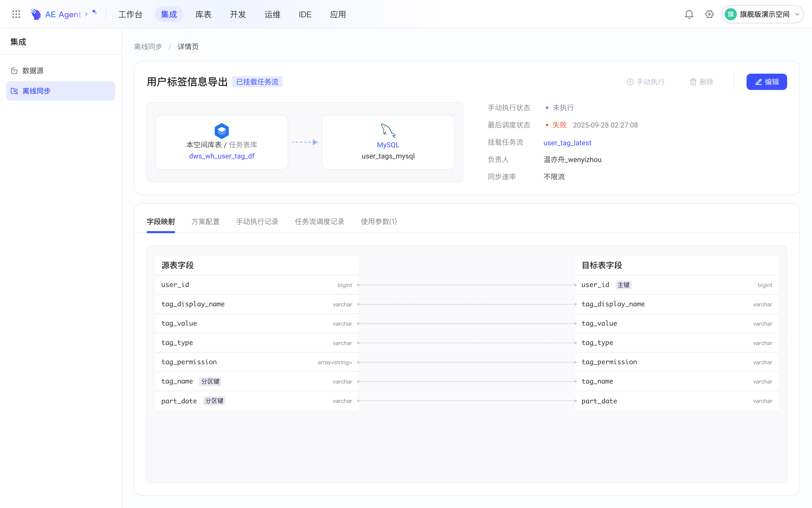The width and height of the screenshot is (812, 508).
Task: Click the 主键 tag on target user_id
Action: pos(623,285)
